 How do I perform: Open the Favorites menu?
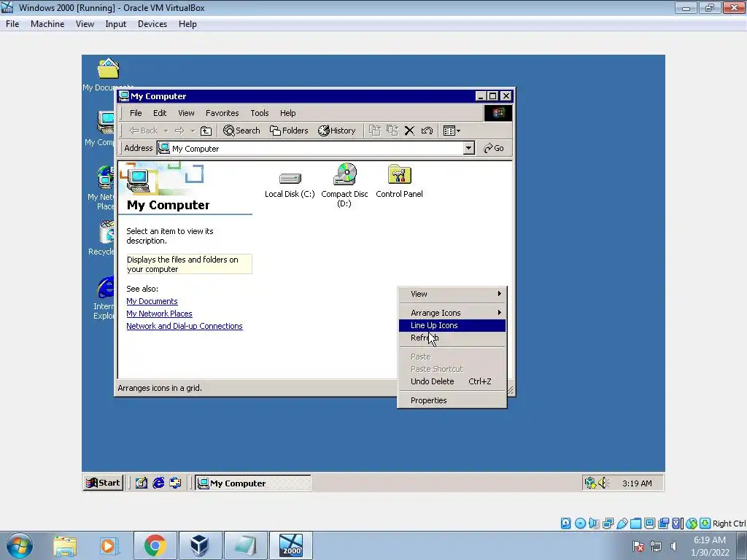pyautogui.click(x=222, y=113)
